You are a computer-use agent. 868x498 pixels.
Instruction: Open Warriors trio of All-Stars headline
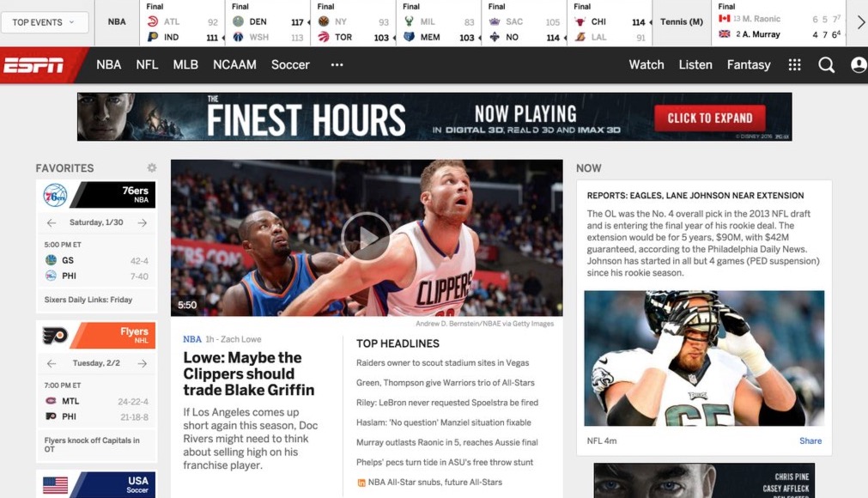[x=445, y=383]
